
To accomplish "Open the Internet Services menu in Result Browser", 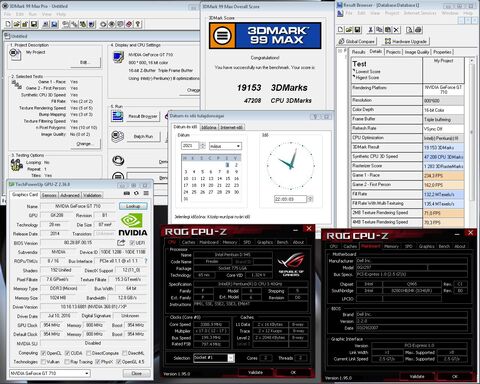I will click(x=420, y=13).
